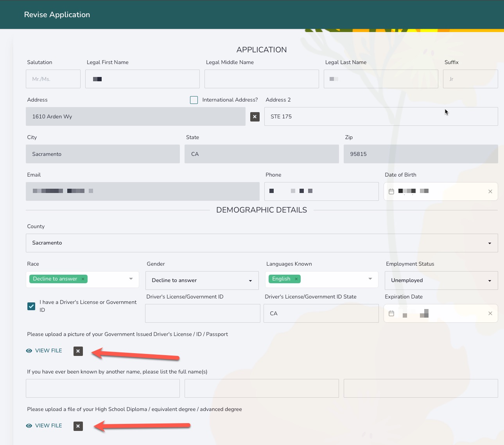This screenshot has height=445, width=504.
Task: Expand the Languages Known dropdown arrow
Action: [370, 279]
